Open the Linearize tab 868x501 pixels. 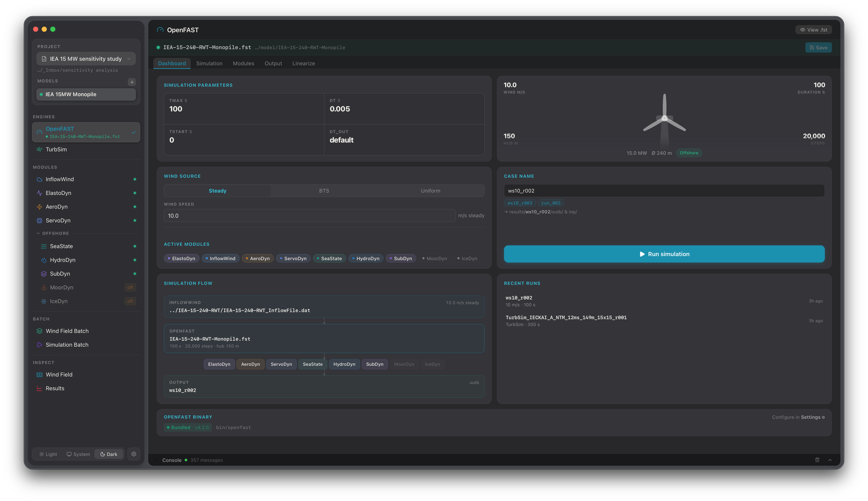point(304,63)
